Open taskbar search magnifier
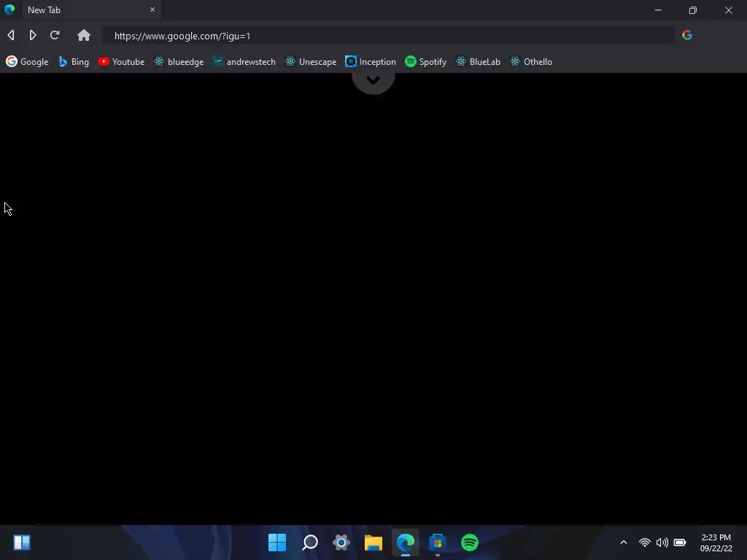This screenshot has width=747, height=560. tap(310, 542)
